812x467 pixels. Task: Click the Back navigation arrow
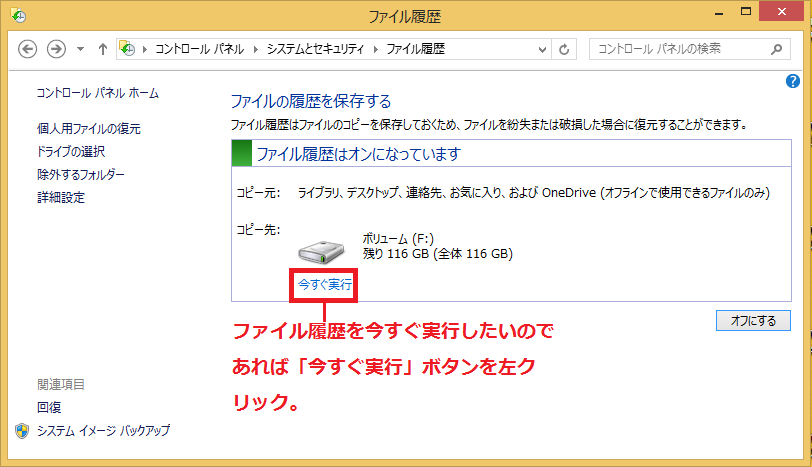click(27, 49)
